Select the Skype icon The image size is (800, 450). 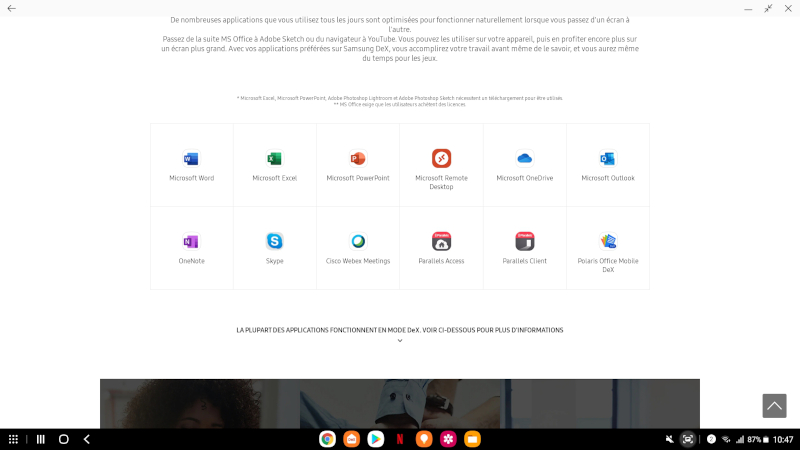[x=274, y=241]
